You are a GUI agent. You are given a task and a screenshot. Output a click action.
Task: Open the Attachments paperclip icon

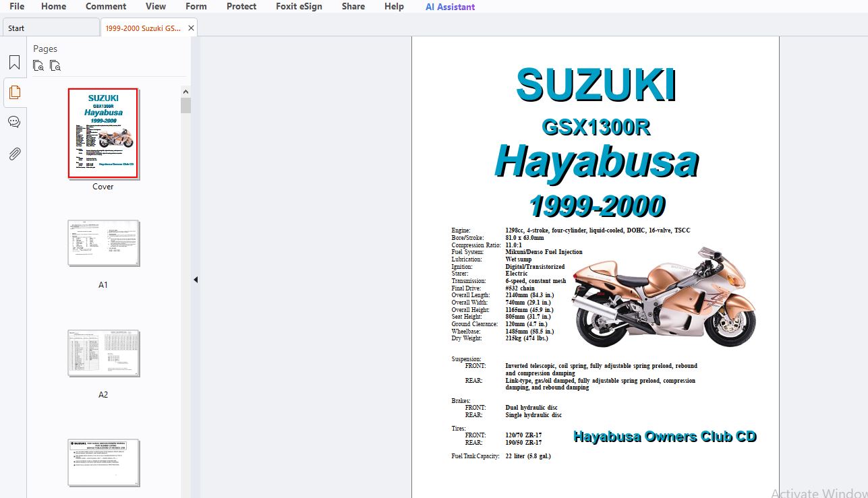tap(14, 154)
